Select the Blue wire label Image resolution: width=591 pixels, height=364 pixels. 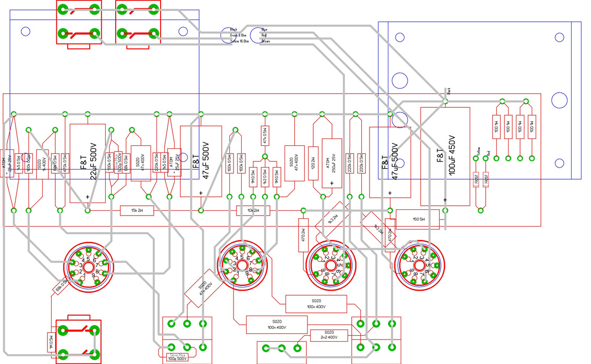264,29
